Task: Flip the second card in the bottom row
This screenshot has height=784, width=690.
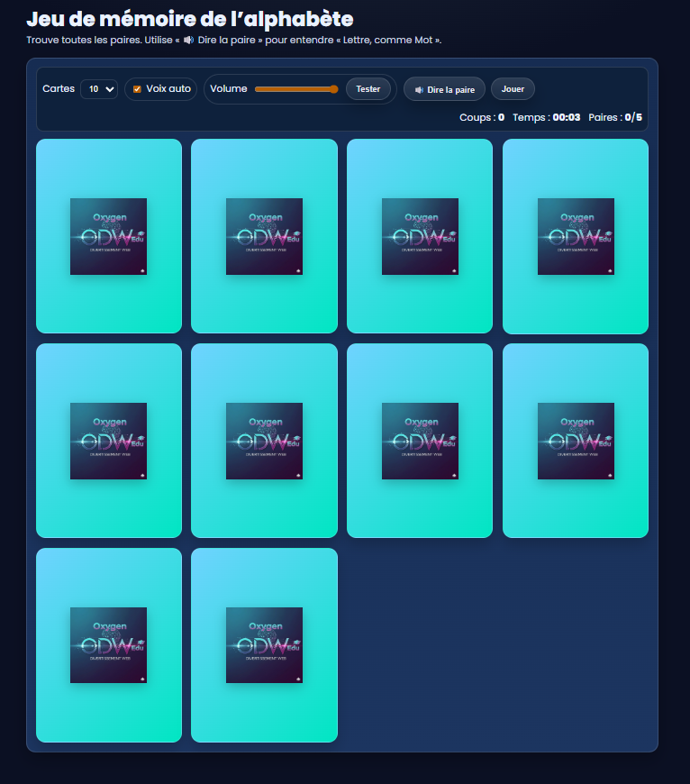Action: click(x=264, y=645)
